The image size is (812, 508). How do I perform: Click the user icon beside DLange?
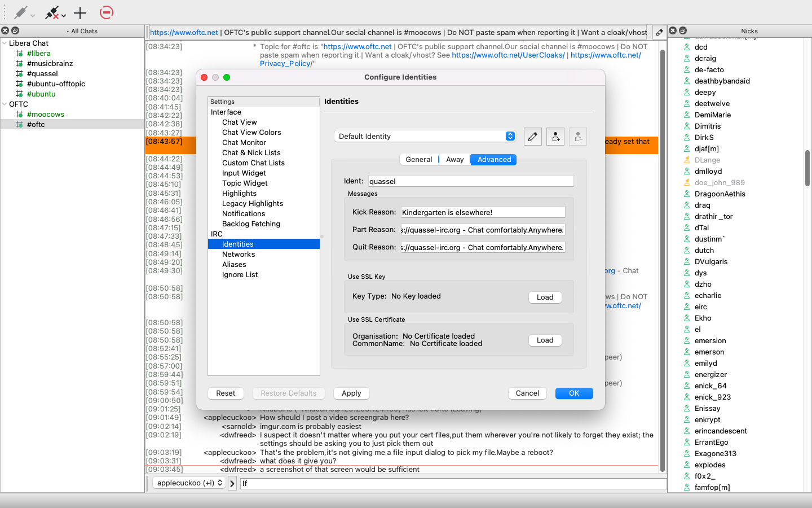click(687, 160)
